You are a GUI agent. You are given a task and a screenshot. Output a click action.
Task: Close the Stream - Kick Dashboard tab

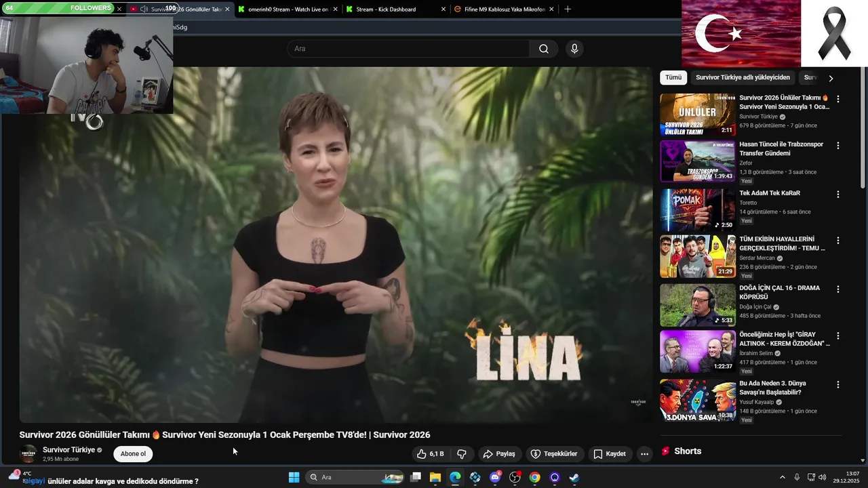[x=443, y=9]
